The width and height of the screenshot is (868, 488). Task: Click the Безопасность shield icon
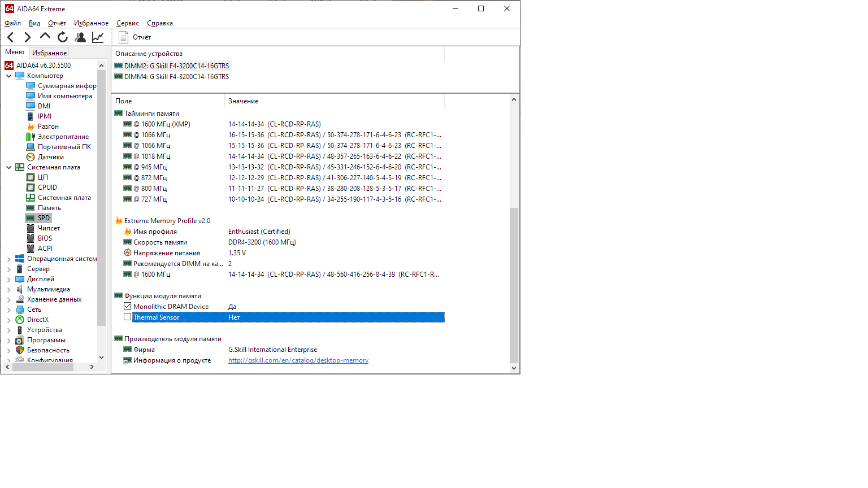pos(20,350)
